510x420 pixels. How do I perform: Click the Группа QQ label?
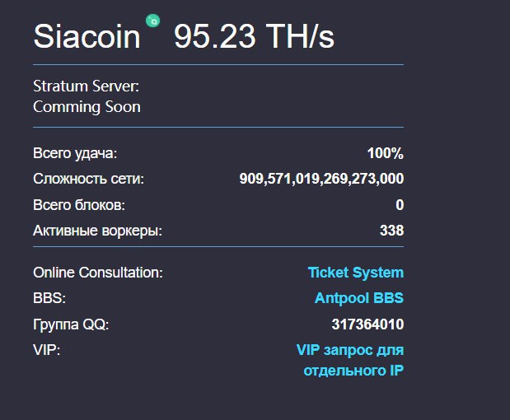click(71, 324)
